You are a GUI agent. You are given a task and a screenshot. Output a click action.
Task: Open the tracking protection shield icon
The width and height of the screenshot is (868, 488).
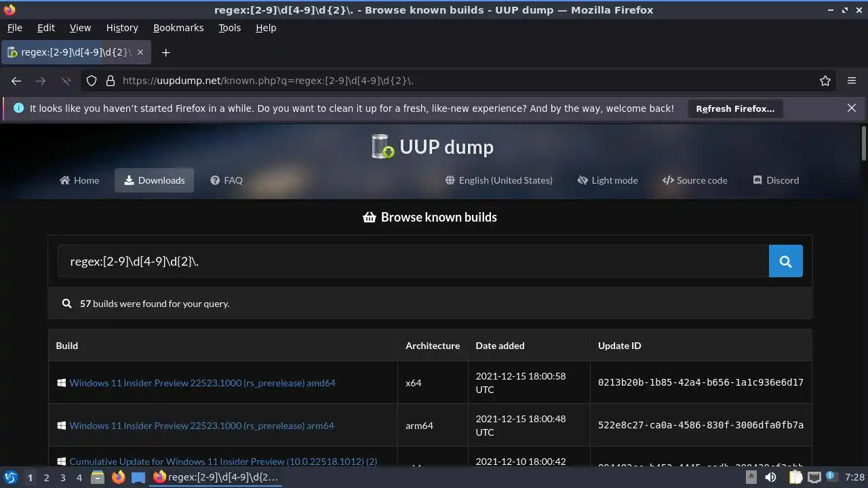(x=92, y=81)
